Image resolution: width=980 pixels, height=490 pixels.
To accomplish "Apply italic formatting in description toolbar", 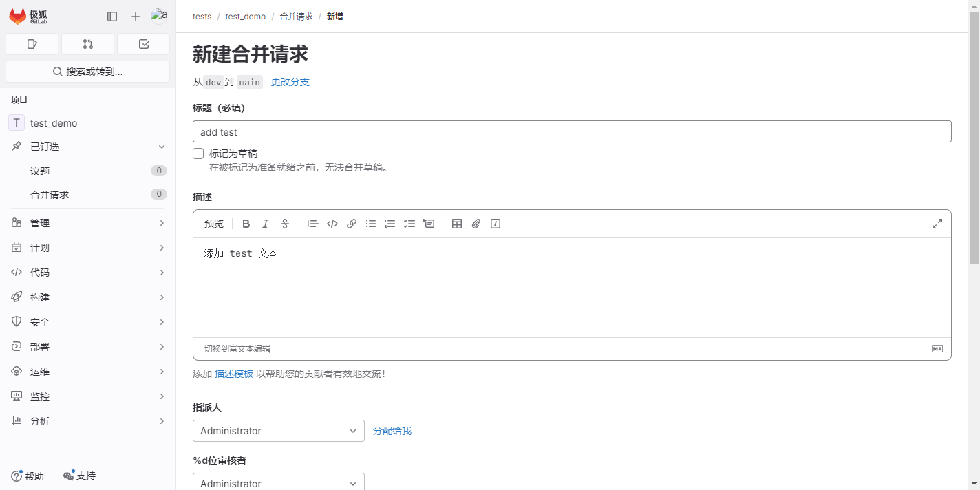I will tap(266, 224).
